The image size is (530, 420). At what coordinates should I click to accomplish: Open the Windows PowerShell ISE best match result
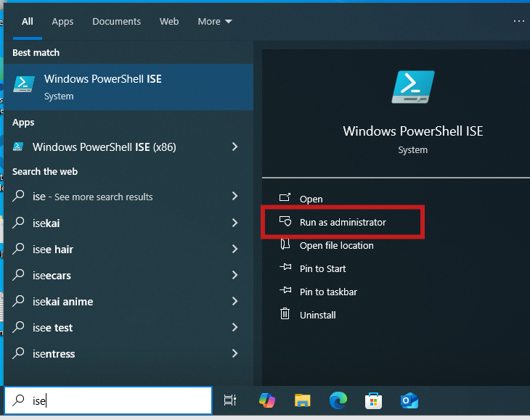point(129,87)
